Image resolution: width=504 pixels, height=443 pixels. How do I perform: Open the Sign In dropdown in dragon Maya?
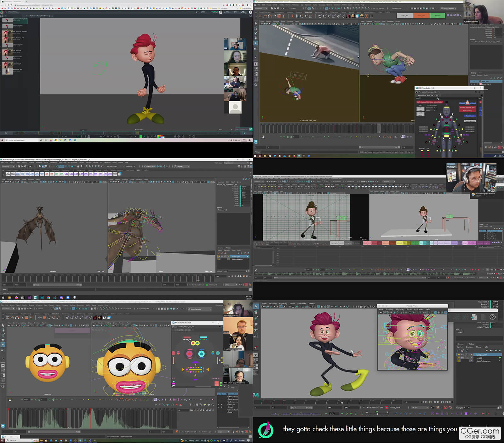point(182,166)
